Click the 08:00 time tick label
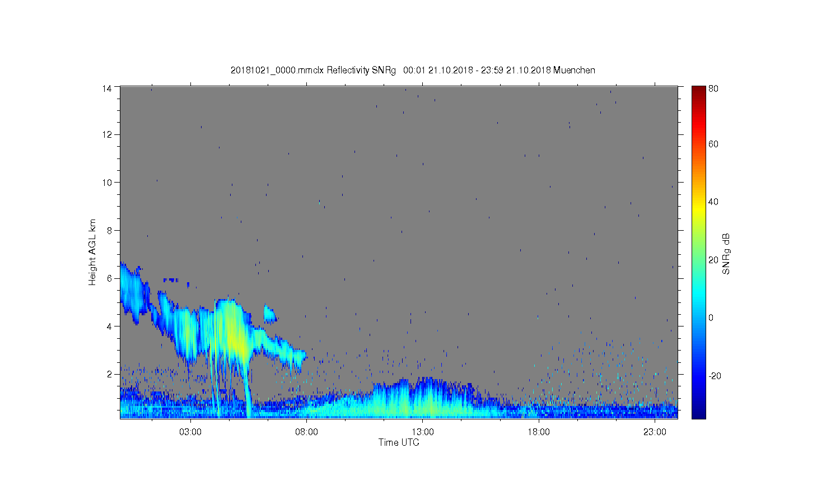The height and width of the screenshot is (504, 840). pyautogui.click(x=306, y=432)
